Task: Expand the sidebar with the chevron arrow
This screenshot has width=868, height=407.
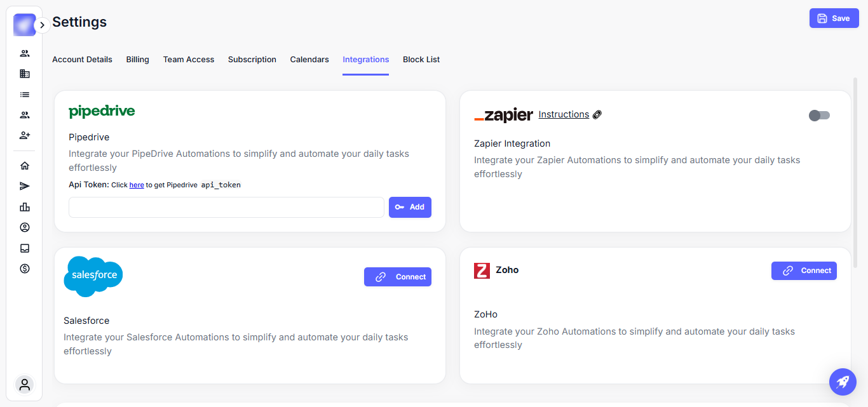Action: click(x=42, y=25)
